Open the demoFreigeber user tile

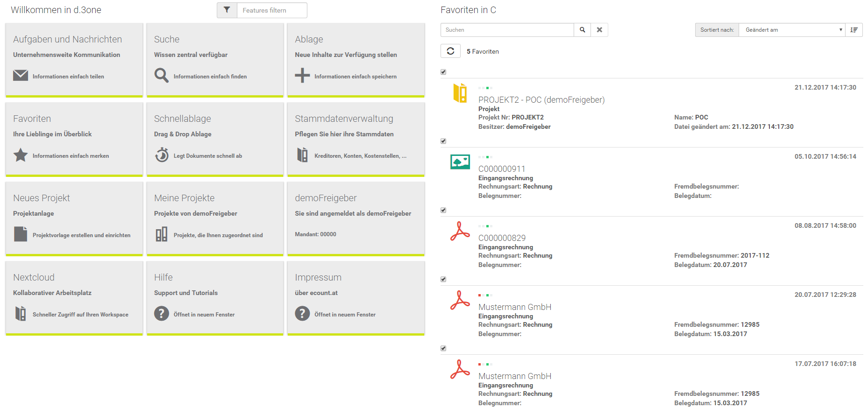[356, 218]
